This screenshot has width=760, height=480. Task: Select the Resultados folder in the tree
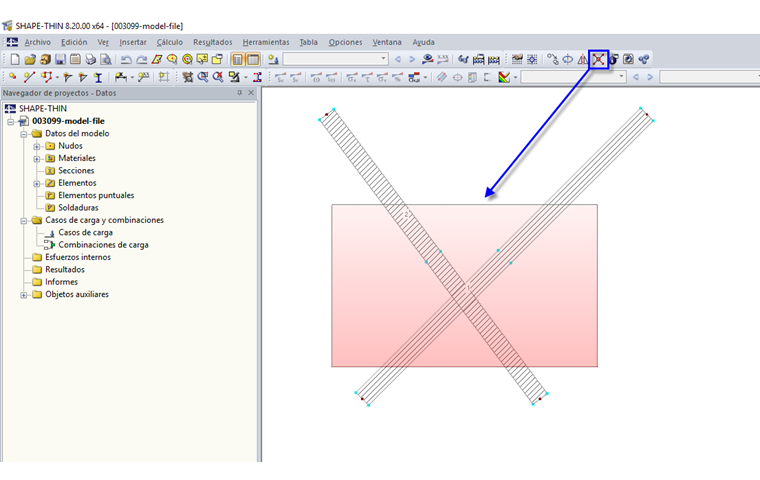coord(64,270)
